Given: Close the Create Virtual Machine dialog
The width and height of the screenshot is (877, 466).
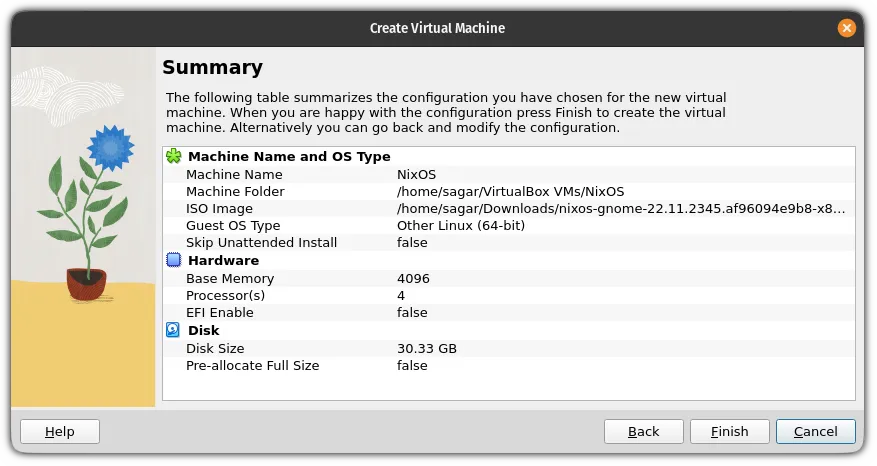Looking at the screenshot, I should (x=847, y=28).
